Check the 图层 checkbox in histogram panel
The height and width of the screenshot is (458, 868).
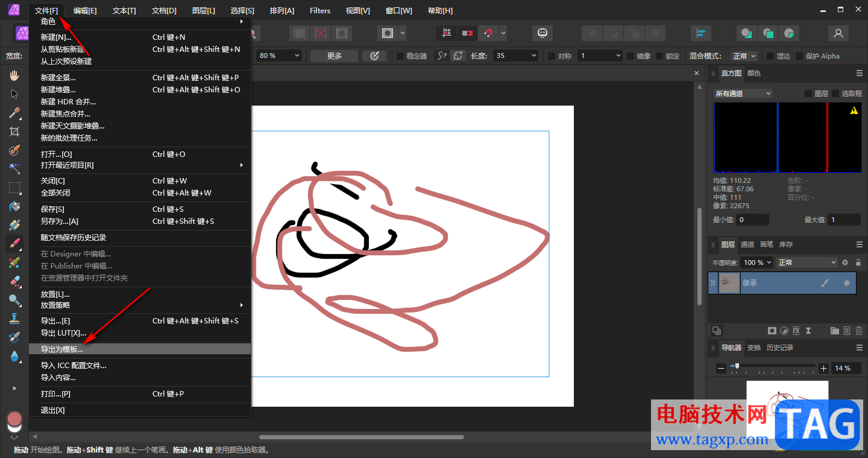coord(808,94)
